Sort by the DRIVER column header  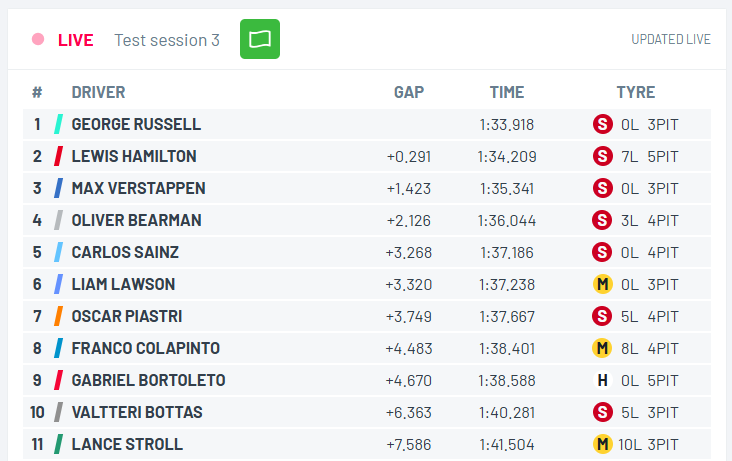click(98, 92)
